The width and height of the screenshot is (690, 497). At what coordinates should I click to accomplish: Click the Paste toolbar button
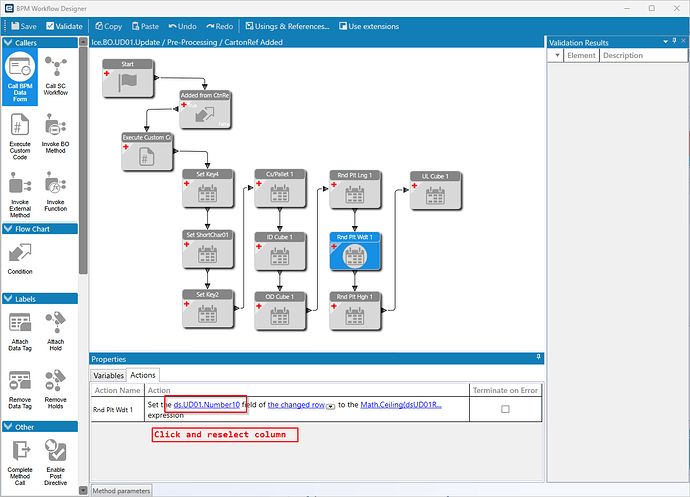[145, 26]
